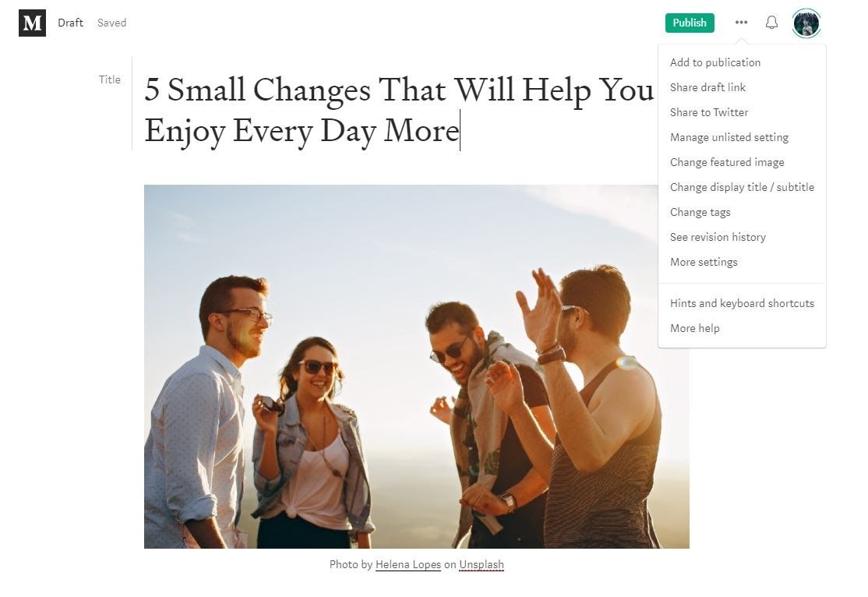Image resolution: width=868 pixels, height=597 pixels.
Task: Select the featured photo of friends
Action: click(x=416, y=366)
